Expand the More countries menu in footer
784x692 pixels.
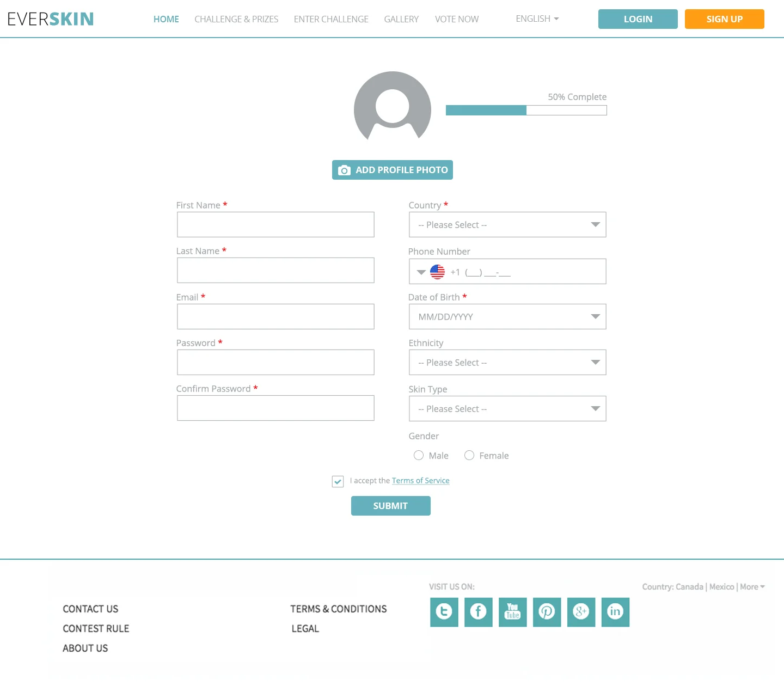(x=752, y=587)
